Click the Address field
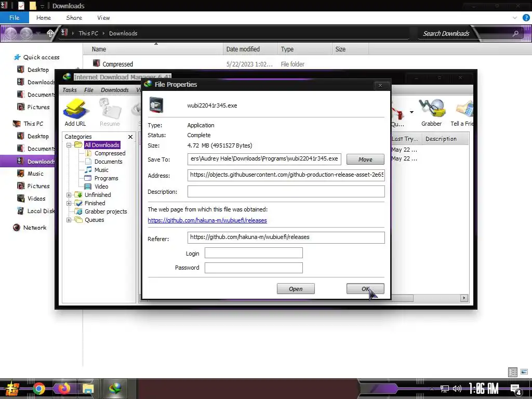 pos(286,175)
